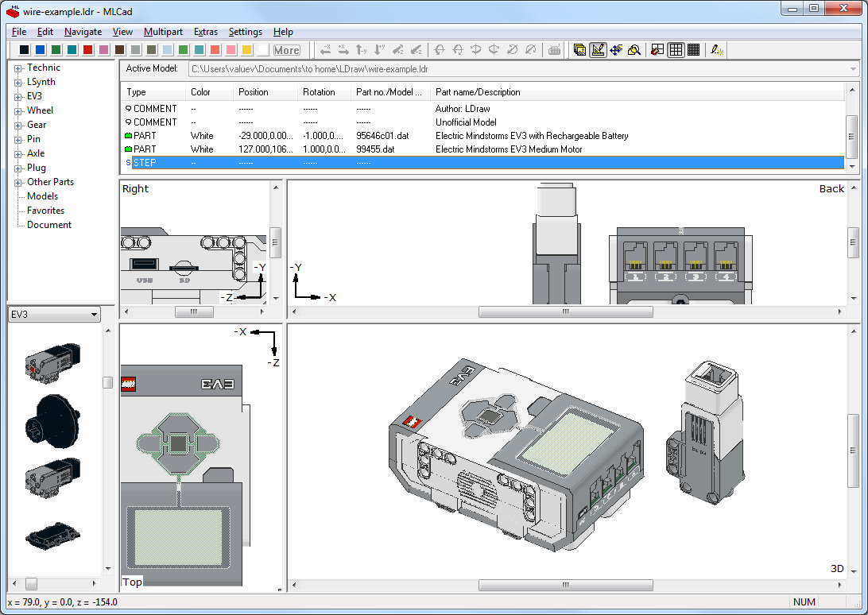Open the Multipart menu
Image resolution: width=868 pixels, height=615 pixels.
point(163,32)
